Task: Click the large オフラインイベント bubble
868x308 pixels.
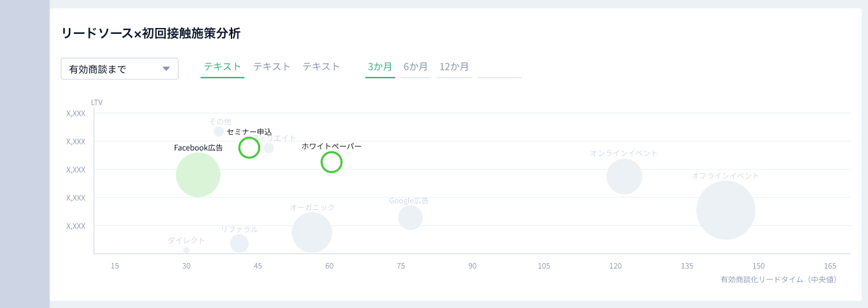Action: [x=726, y=210]
